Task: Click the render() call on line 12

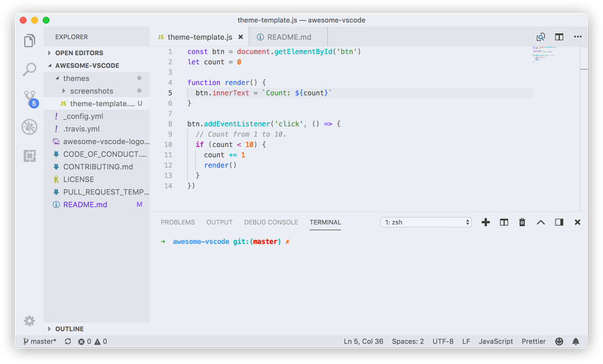Action: (x=220, y=165)
